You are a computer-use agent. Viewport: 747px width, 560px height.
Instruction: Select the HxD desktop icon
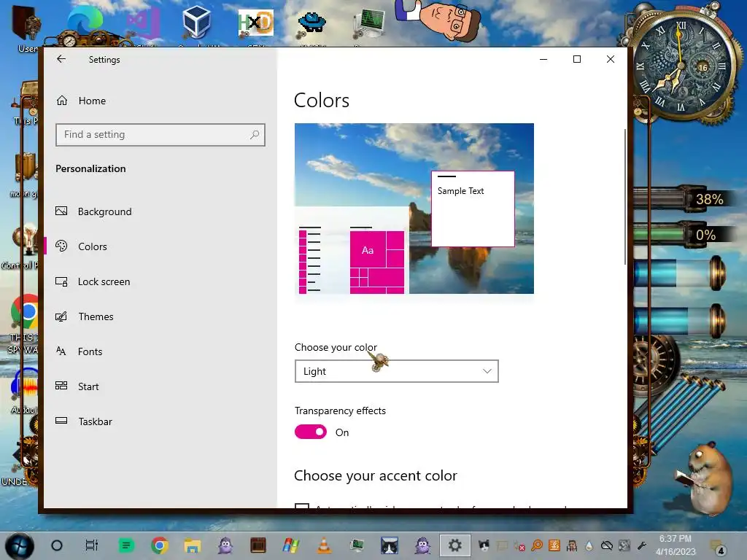(256, 23)
